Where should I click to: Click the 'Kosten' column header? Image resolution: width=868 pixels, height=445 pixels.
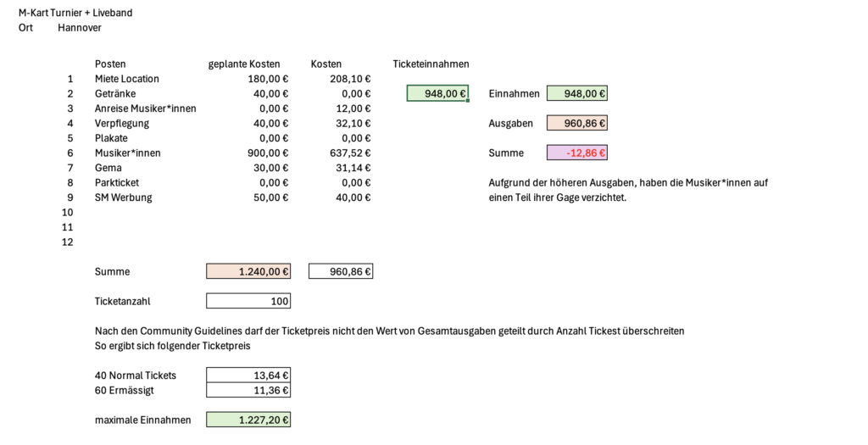326,64
